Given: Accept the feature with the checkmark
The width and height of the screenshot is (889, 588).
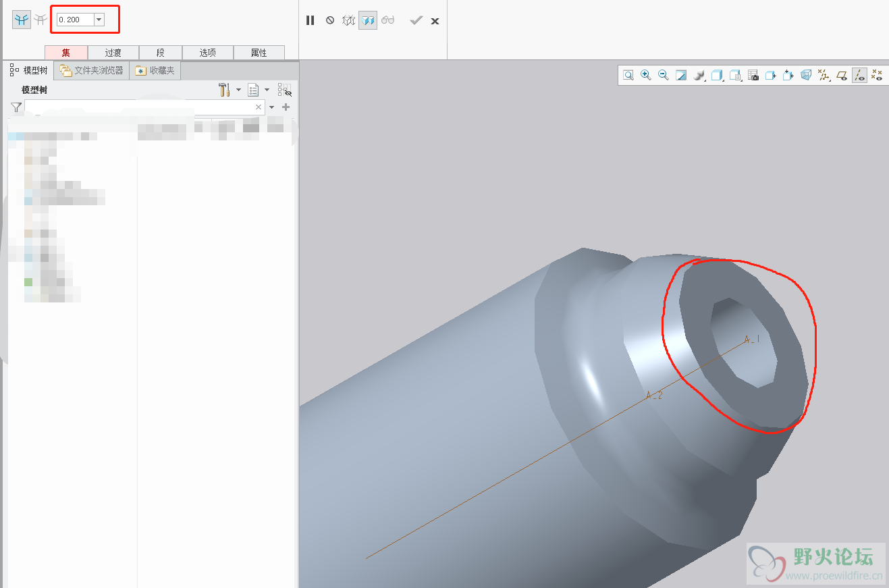Looking at the screenshot, I should tap(416, 20).
